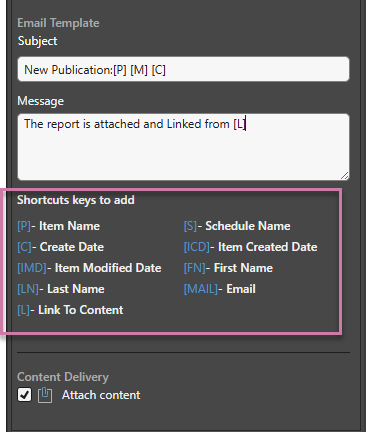
Task: Click the Shortcuts keys to add heading
Action: [76, 200]
